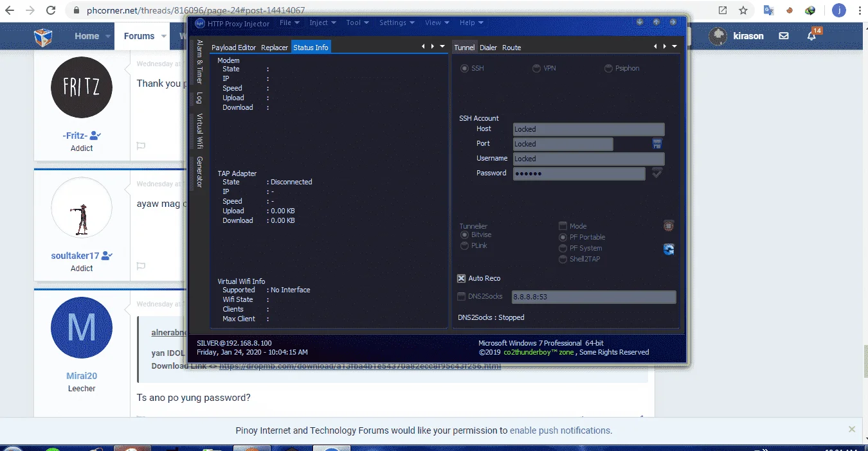
Task: Click the report flag under the soultaker17 post
Action: pyautogui.click(x=141, y=266)
